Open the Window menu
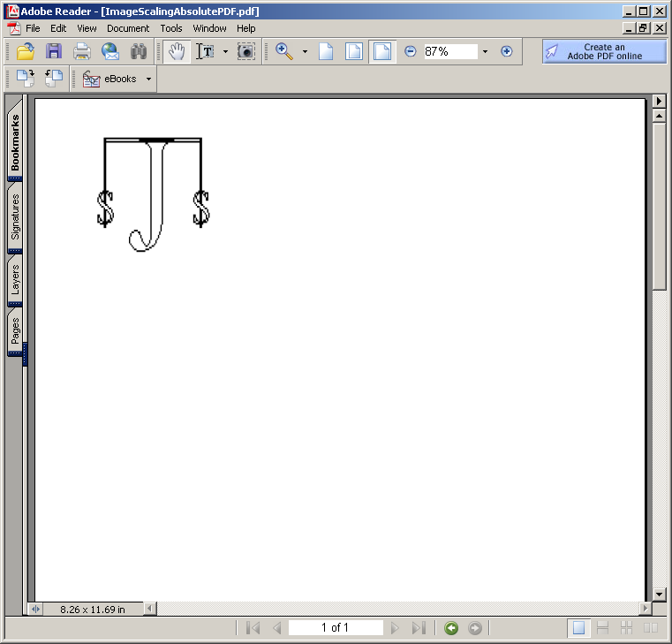The height and width of the screenshot is (644, 672). pos(209,28)
